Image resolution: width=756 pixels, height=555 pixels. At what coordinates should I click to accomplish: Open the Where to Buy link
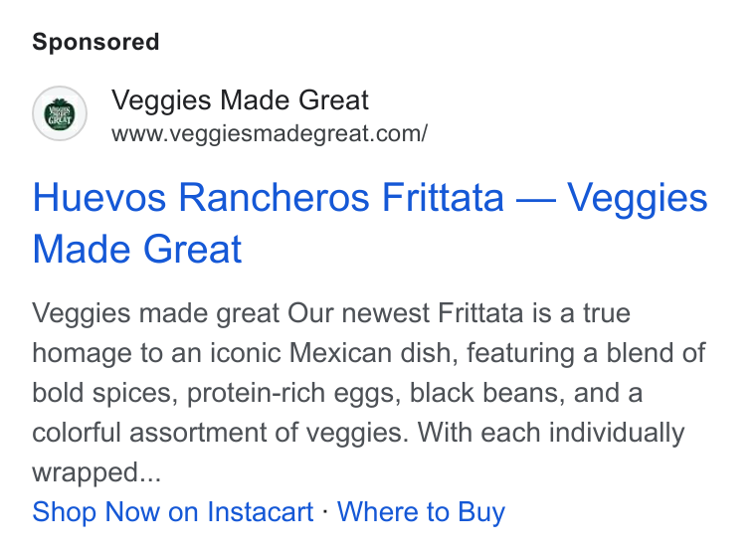[421, 511]
